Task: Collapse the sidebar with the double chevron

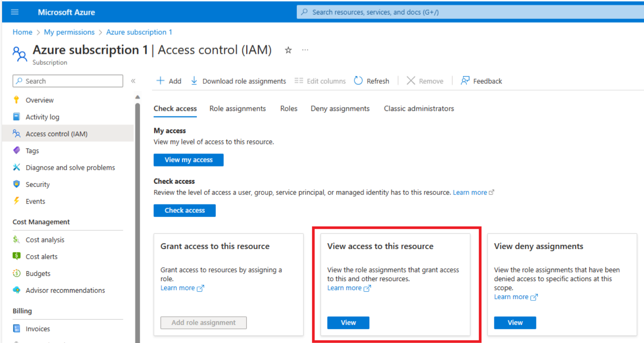Action: pos(133,81)
